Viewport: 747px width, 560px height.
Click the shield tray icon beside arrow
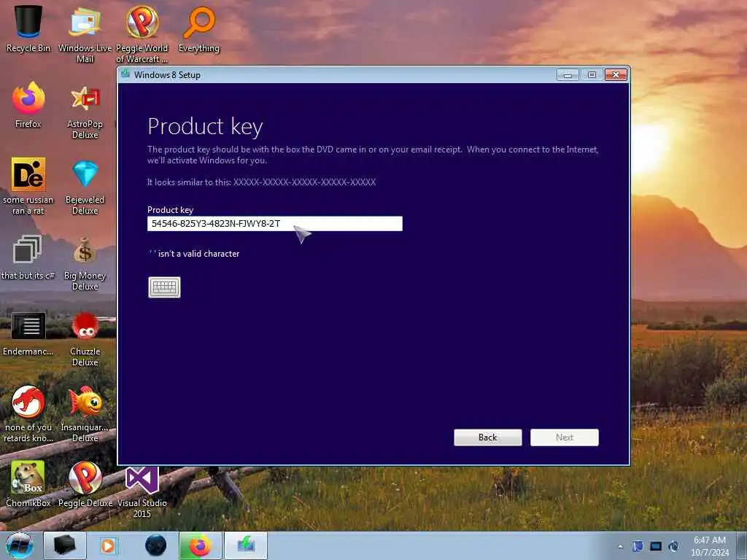(x=638, y=546)
